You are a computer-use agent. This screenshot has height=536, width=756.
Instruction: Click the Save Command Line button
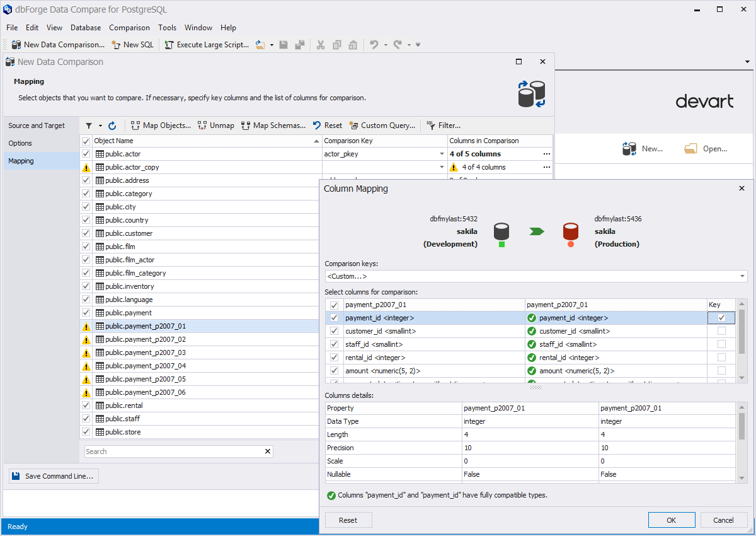tap(54, 476)
